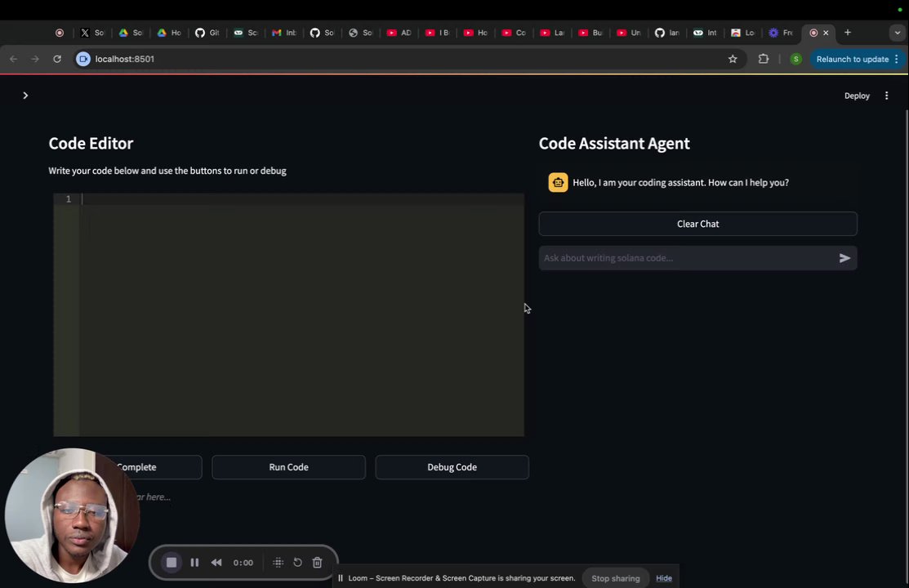Delete the Loom recording with trash icon
The width and height of the screenshot is (909, 588).
pos(317,563)
